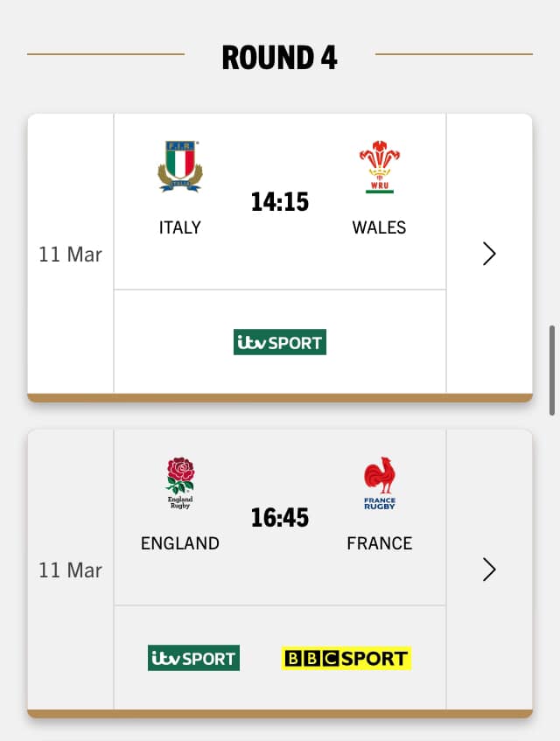Select the 14:15 kick-off time
This screenshot has height=741, width=560.
[x=280, y=202]
